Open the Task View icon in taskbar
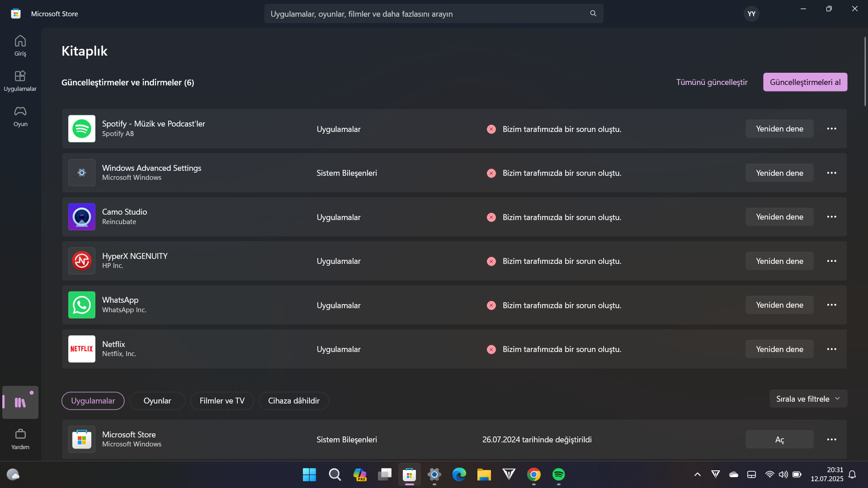This screenshot has width=868, height=488. [x=385, y=474]
